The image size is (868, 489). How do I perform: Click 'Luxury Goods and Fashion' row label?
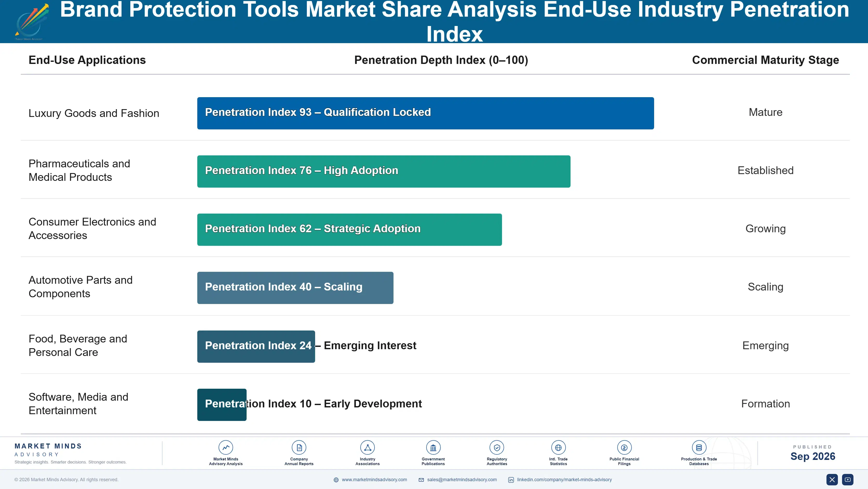click(x=94, y=113)
